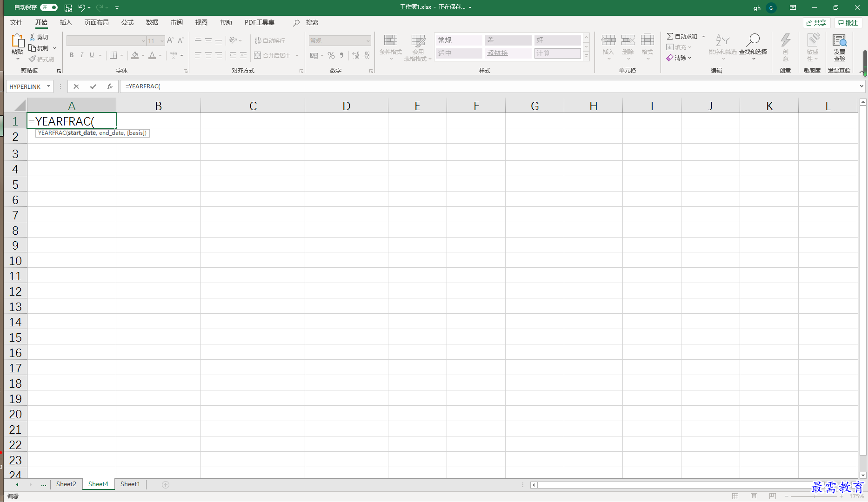Image resolution: width=868 pixels, height=502 pixels.
Task: Switch to the Page Layout tab
Action: click(97, 22)
